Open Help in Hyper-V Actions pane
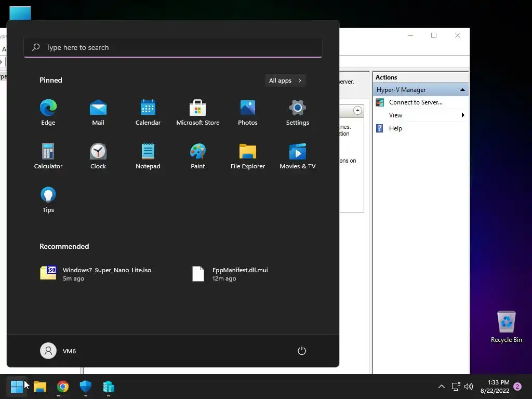 coord(395,128)
